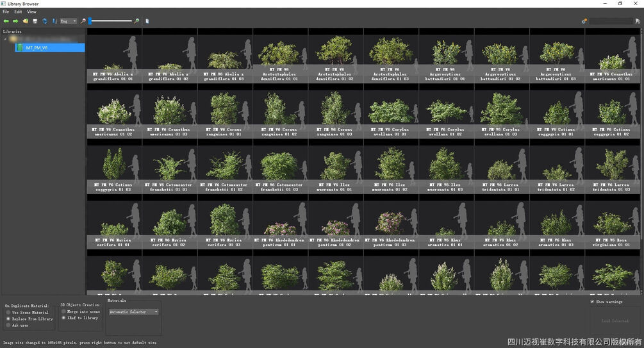This screenshot has width=644, height=348.
Task: Click the pointer icon beside search field
Action: (x=638, y=21)
